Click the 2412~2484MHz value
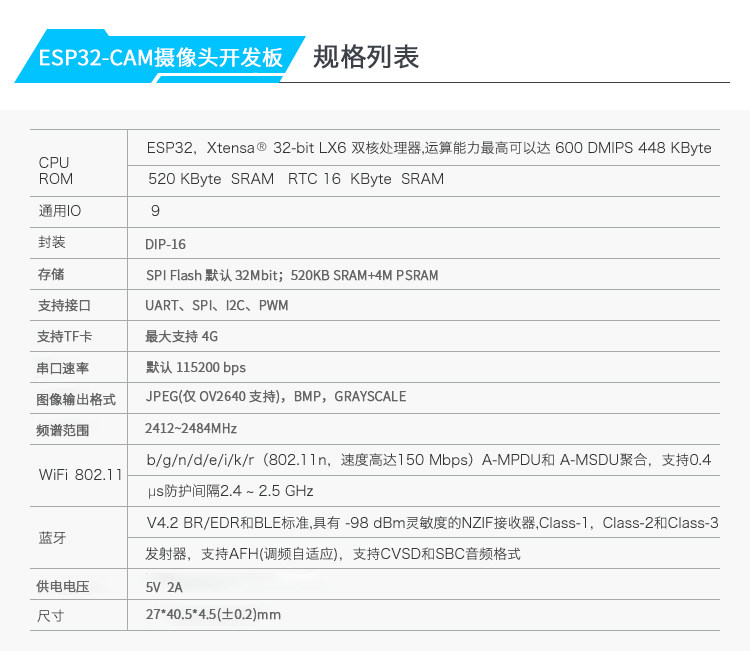This screenshot has height=651, width=750. 191,428
